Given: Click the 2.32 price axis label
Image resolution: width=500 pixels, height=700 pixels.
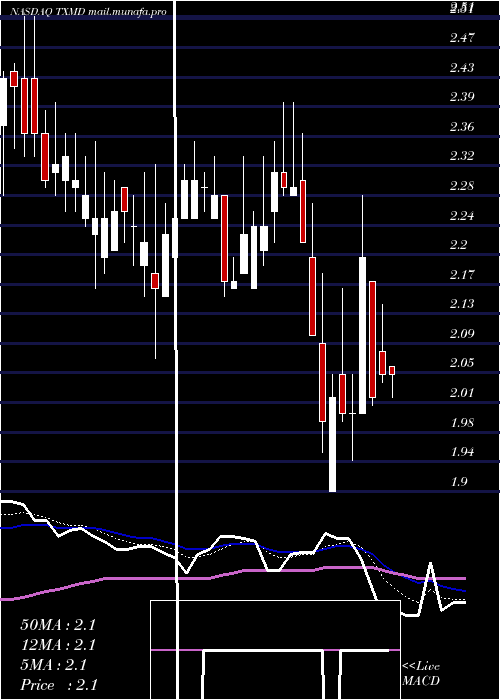Looking at the screenshot, I should [x=462, y=156].
